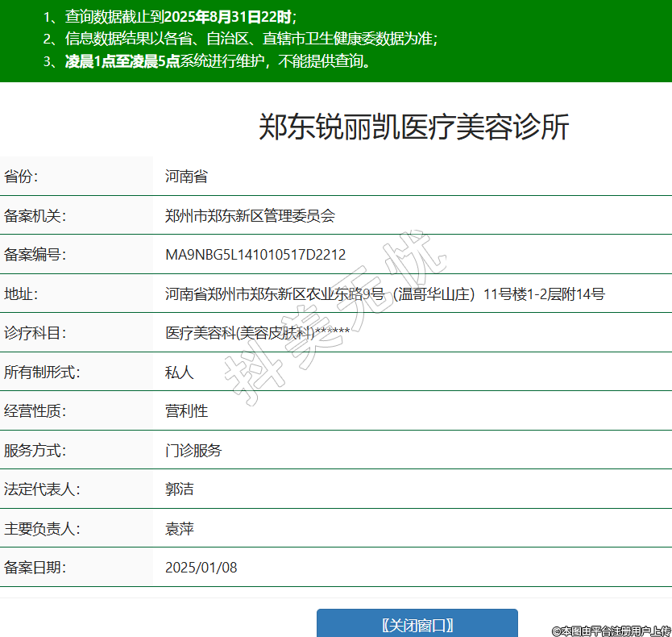Click the 法定代表人 row label
Screen dimensions: 672x637
tap(42, 489)
